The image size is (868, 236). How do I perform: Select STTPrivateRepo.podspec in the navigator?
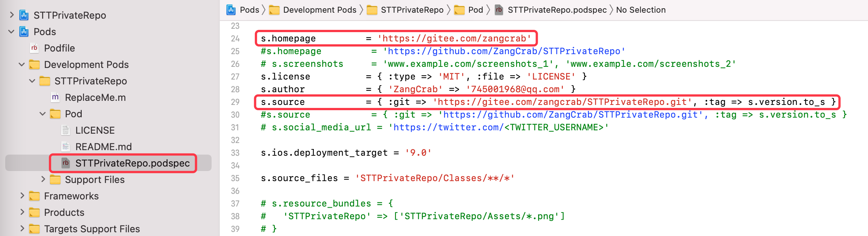132,163
